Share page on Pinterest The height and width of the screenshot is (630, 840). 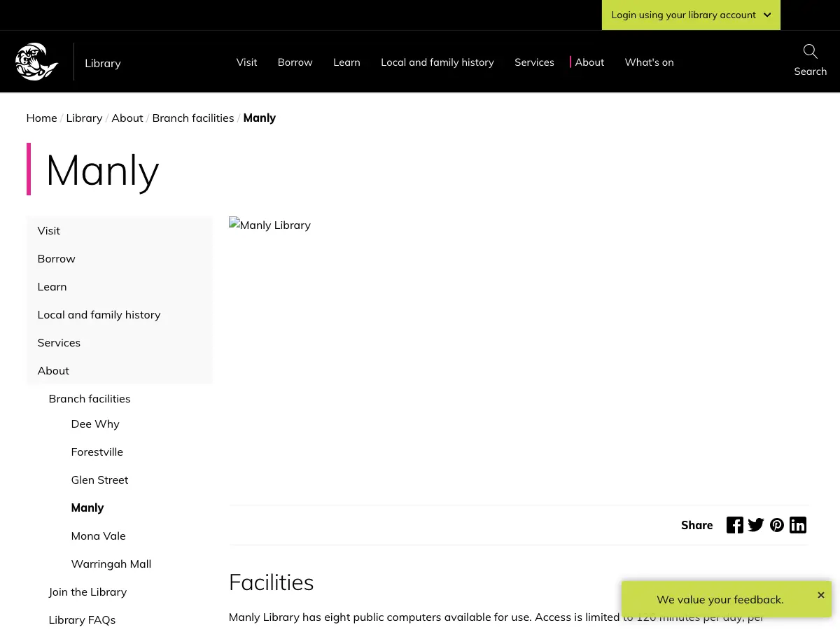pos(777,525)
